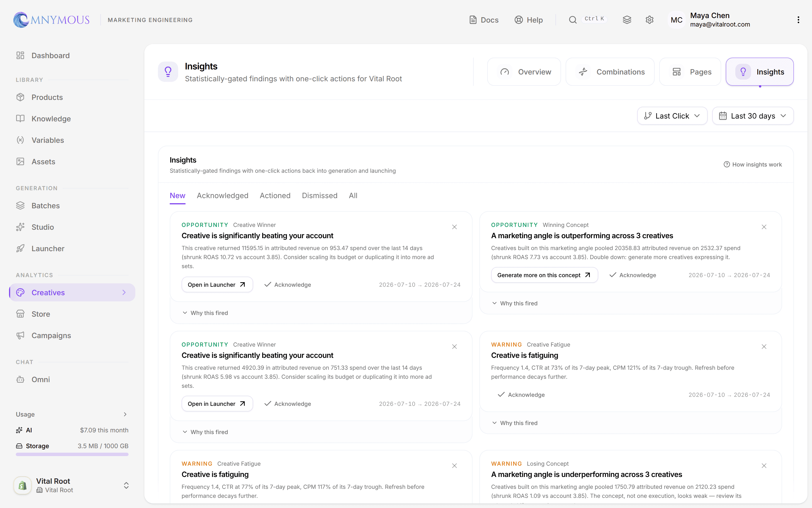
Task: Expand Why this fired on 4920.39 revenue card
Action: tap(205, 432)
